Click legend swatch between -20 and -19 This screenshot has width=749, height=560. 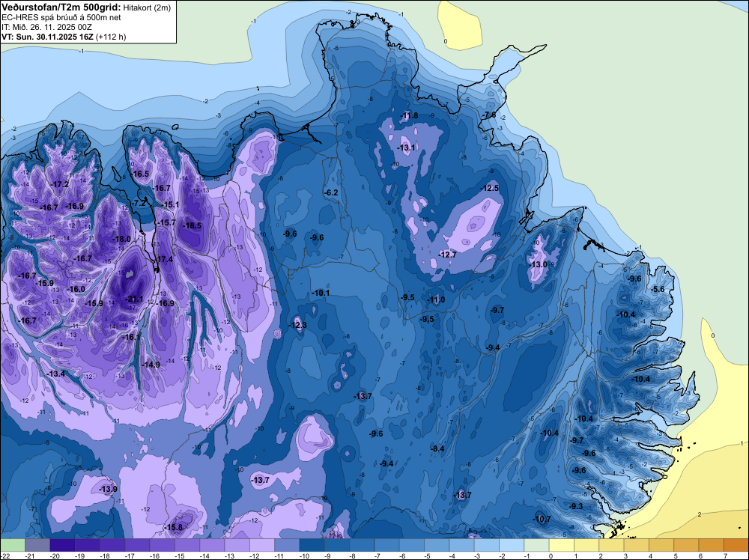(x=63, y=545)
